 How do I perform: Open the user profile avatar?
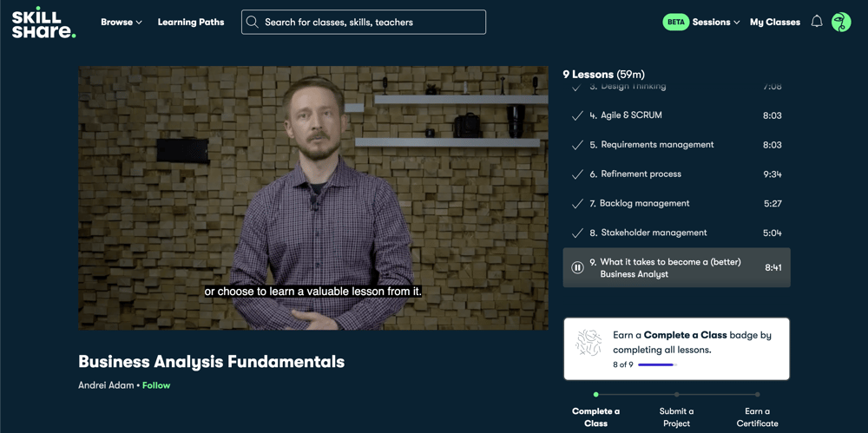click(841, 23)
